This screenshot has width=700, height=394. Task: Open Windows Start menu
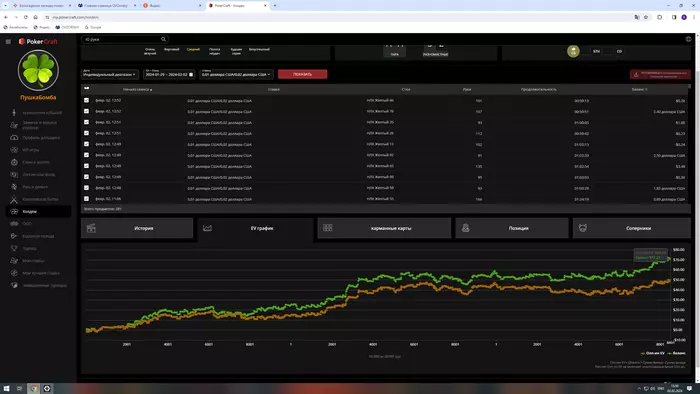(x=7, y=388)
